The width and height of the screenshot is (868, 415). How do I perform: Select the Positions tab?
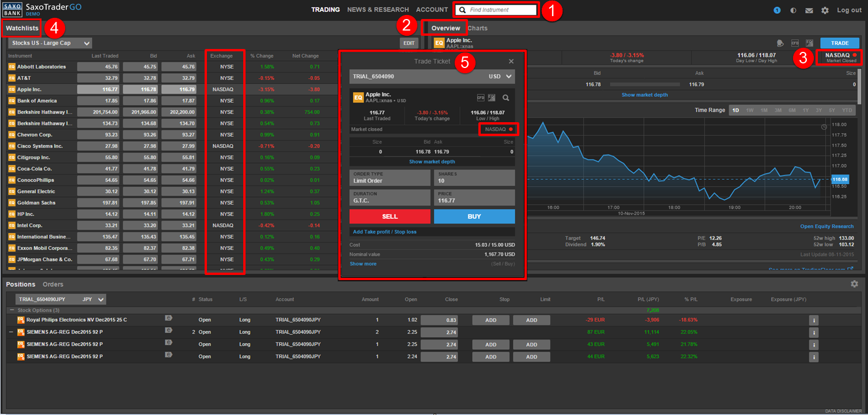pyautogui.click(x=21, y=284)
